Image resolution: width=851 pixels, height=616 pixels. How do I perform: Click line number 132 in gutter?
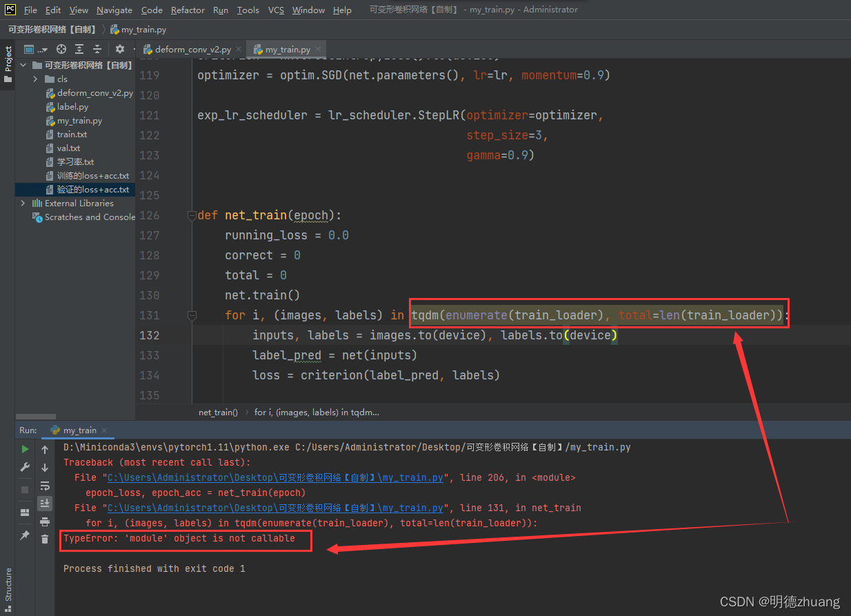click(150, 335)
